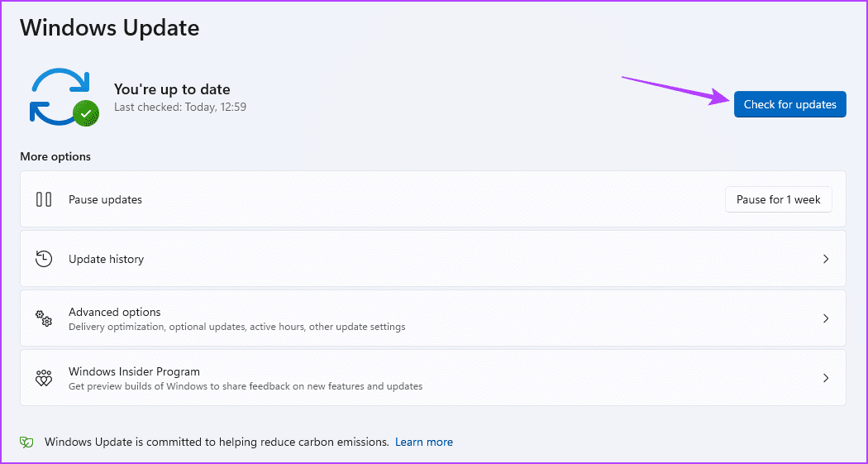
Task: Open the Learn more link
Action: (424, 442)
